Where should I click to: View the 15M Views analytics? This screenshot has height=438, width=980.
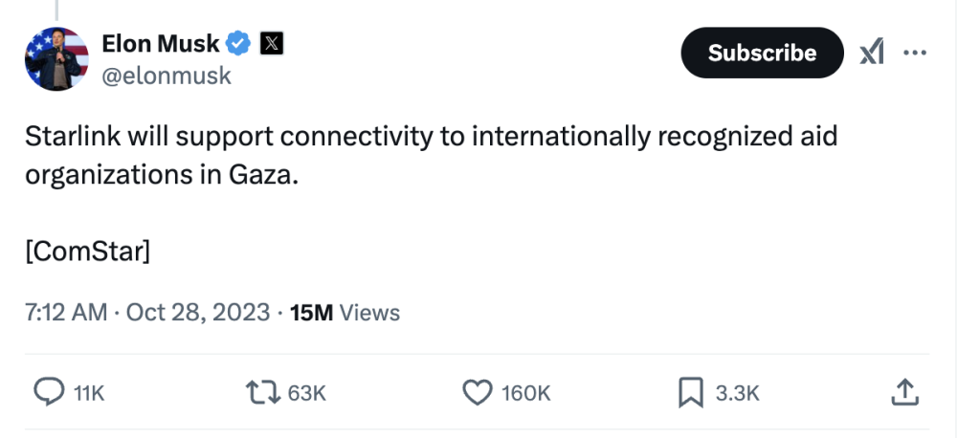pos(344,312)
